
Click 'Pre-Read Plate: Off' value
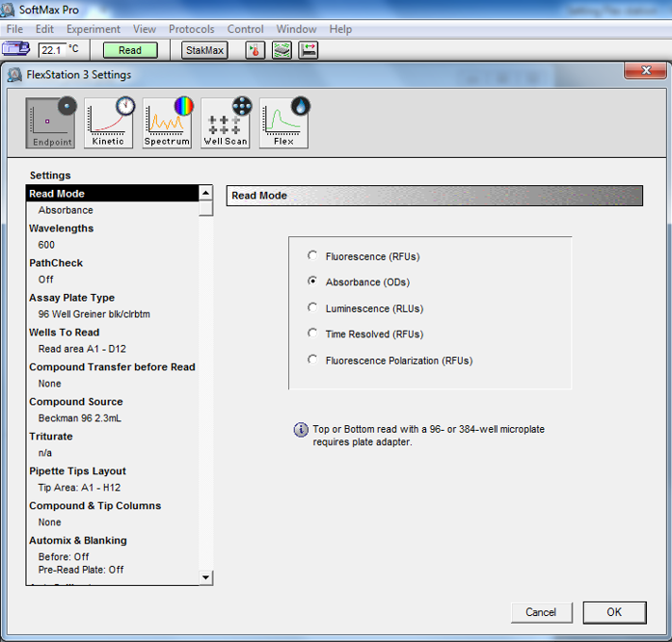tap(81, 570)
